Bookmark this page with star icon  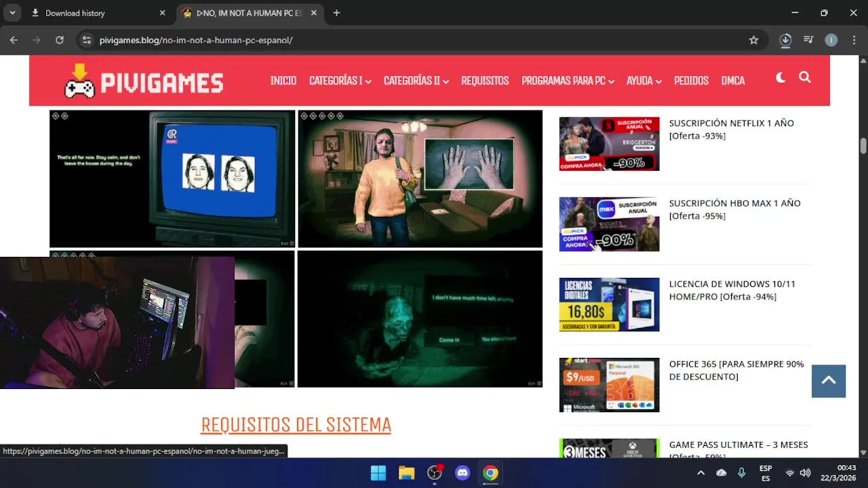coord(753,40)
